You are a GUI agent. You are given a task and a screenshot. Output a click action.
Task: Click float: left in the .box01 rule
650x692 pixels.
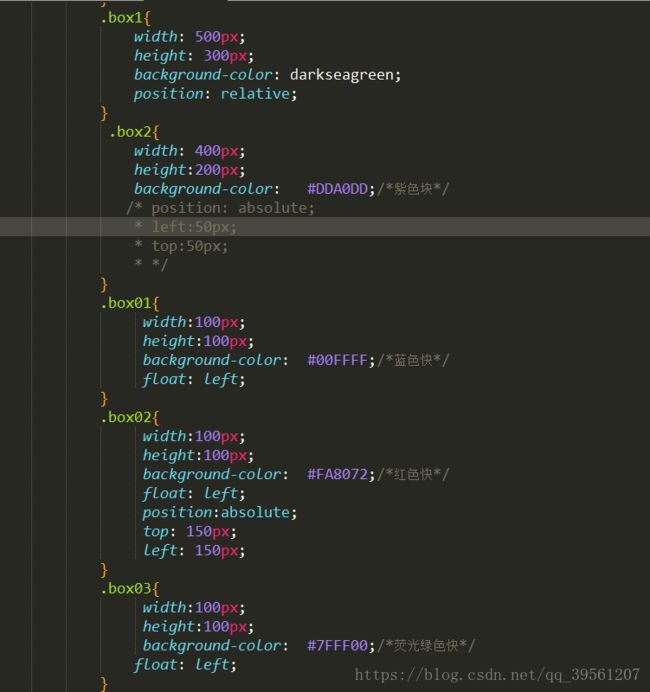pyautogui.click(x=193, y=379)
